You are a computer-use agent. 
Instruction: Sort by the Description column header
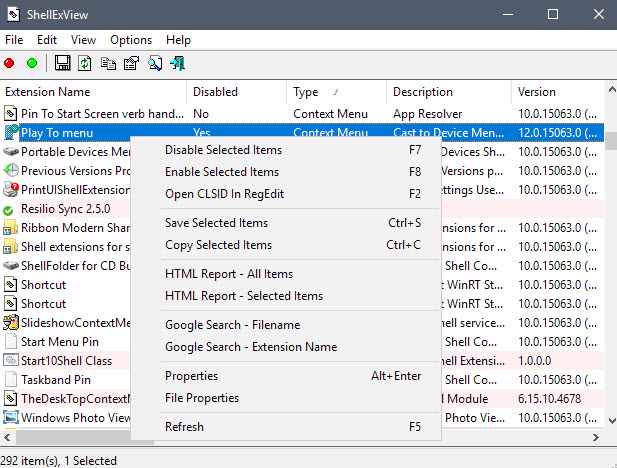tap(449, 92)
